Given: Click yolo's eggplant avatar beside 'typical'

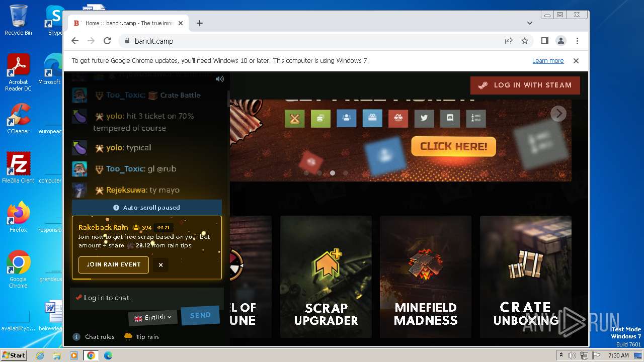Looking at the screenshot, I should 79,148.
